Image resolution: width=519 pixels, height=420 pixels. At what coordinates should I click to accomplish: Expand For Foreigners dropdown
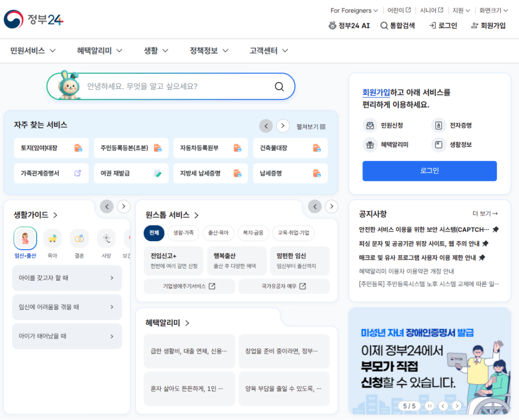[x=354, y=10]
